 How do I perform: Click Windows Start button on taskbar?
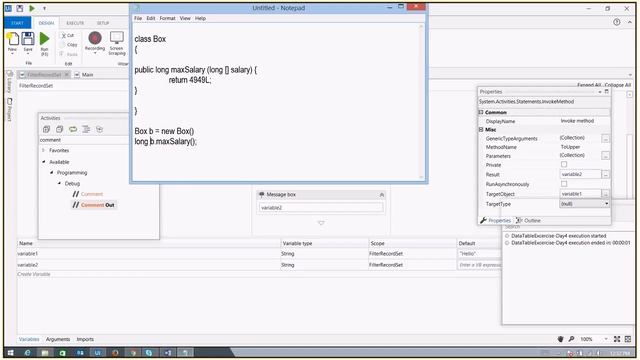tap(10, 353)
